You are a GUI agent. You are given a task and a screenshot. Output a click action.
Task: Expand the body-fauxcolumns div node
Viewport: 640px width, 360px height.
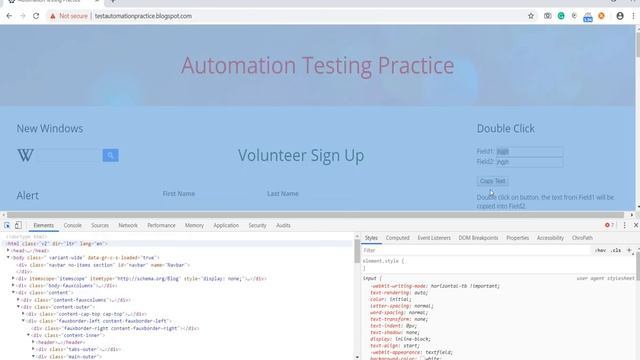coord(13,285)
